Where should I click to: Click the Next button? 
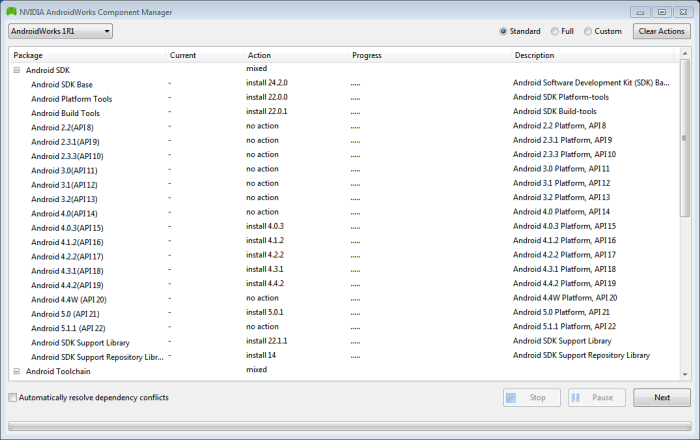pos(662,398)
